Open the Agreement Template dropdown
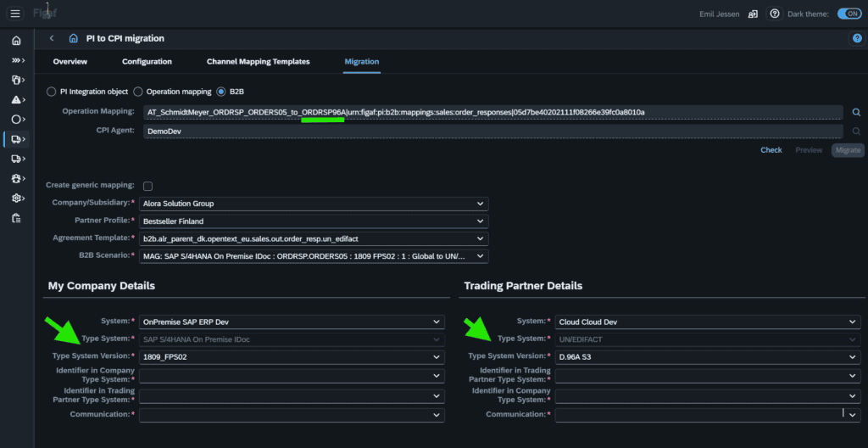Viewport: 868px width, 448px height. pos(314,239)
